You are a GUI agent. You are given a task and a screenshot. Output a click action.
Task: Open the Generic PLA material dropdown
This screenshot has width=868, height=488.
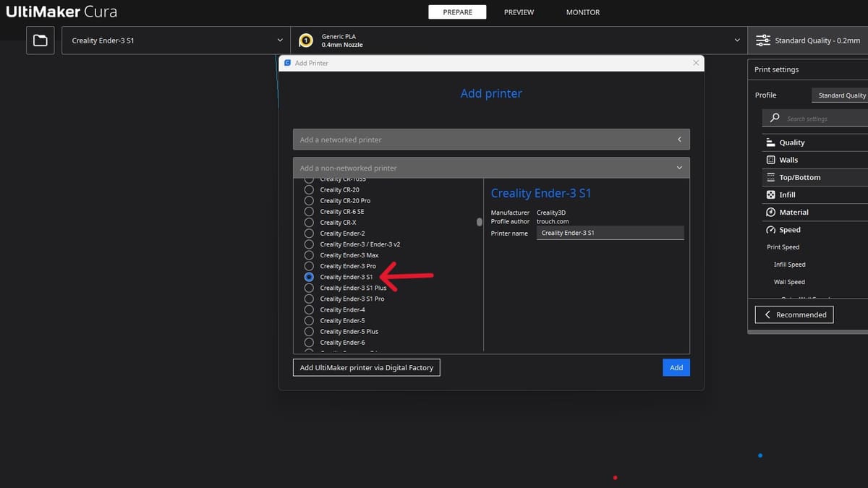pyautogui.click(x=519, y=40)
